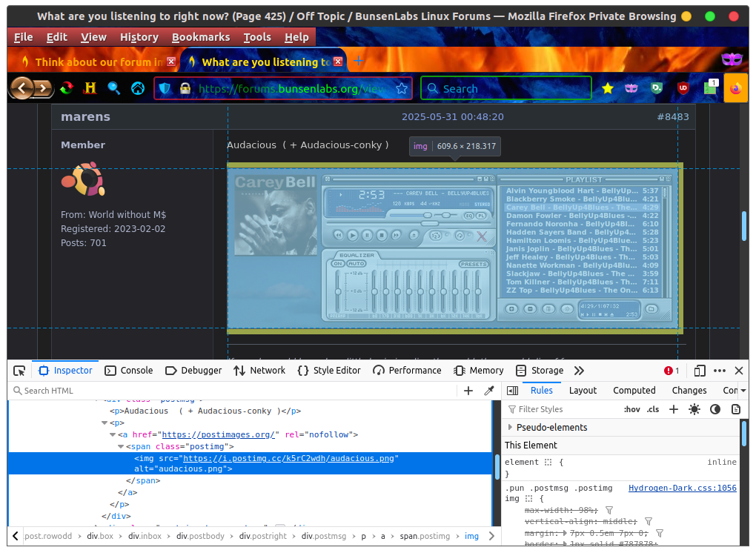This screenshot has width=756, height=553.
Task: Click the Audacious screenshot image
Action: coord(452,248)
